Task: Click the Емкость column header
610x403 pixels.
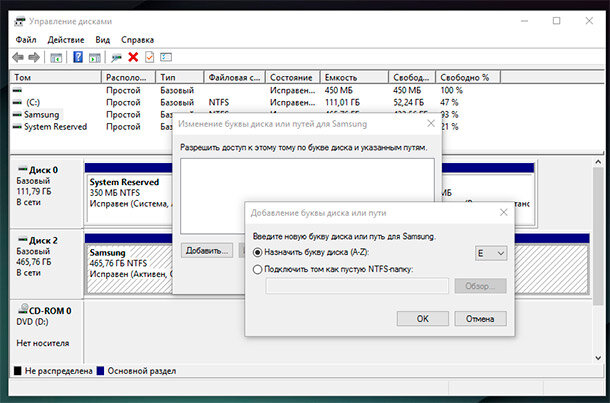Action: click(354, 77)
